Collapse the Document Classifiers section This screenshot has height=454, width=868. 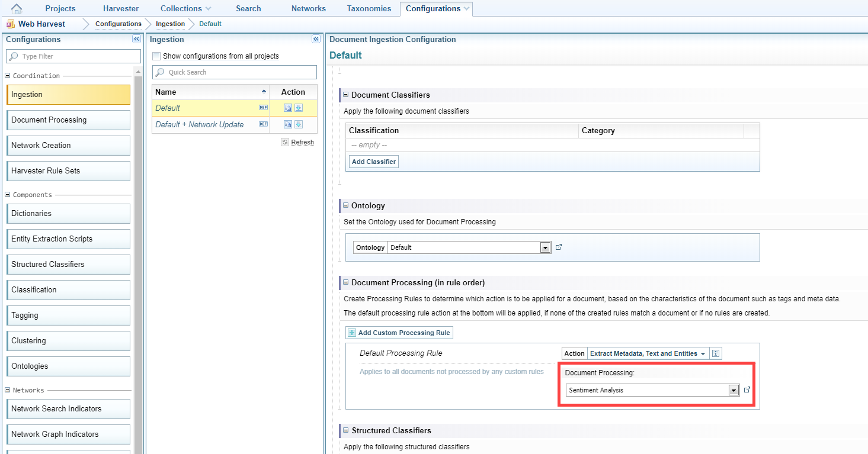click(345, 95)
